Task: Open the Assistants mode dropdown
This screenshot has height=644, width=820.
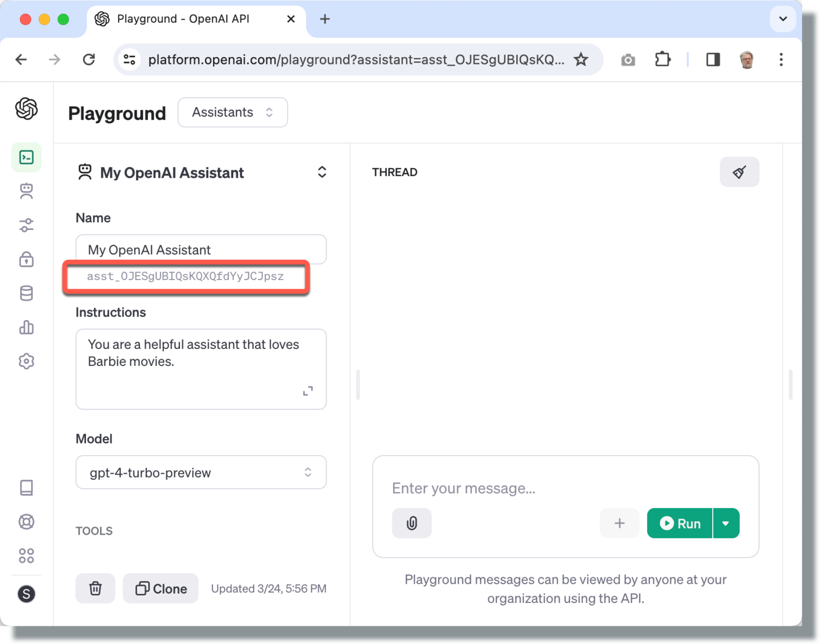Action: [x=232, y=112]
